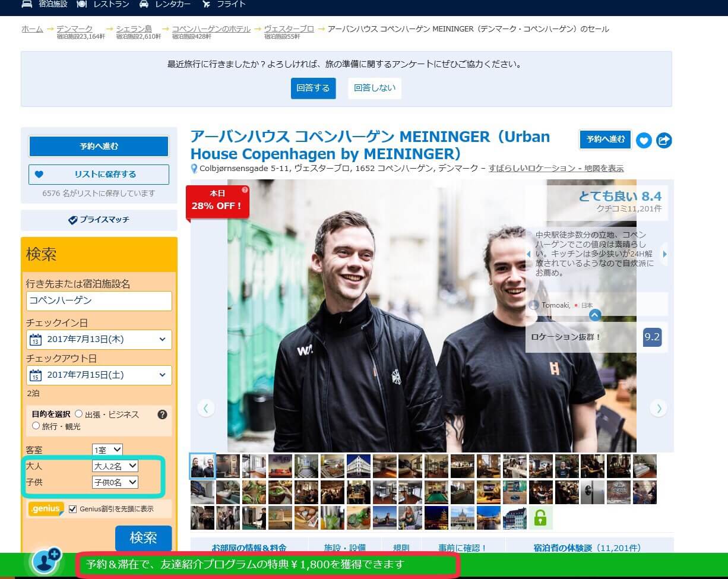The image size is (728, 579).
Task: Click the 友達紹介プログラム green banner text
Action: pyautogui.click(x=245, y=564)
